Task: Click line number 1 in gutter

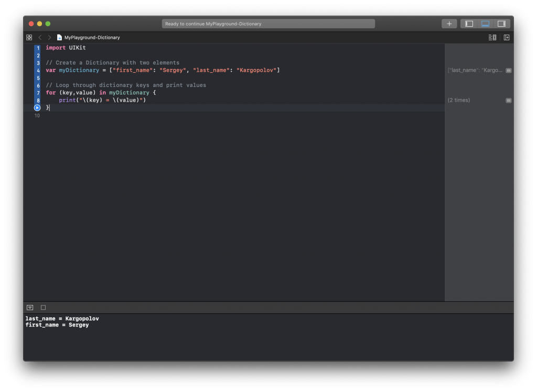Action: tap(38, 48)
